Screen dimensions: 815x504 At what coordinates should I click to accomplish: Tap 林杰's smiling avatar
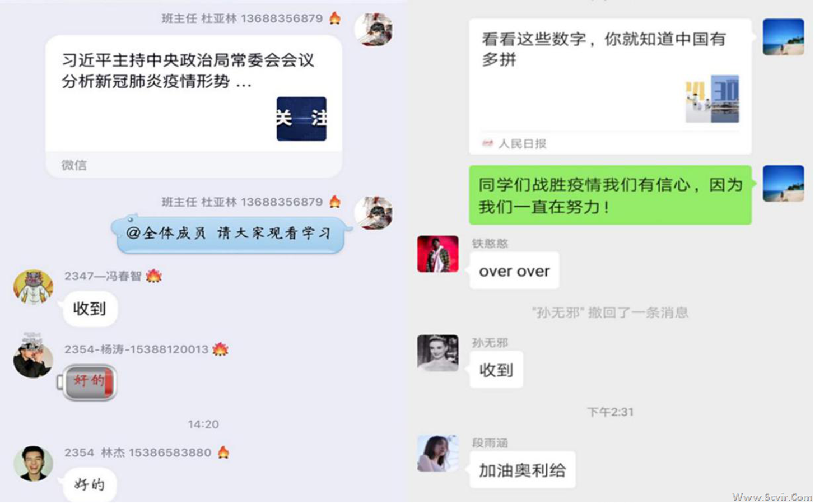[x=33, y=464]
